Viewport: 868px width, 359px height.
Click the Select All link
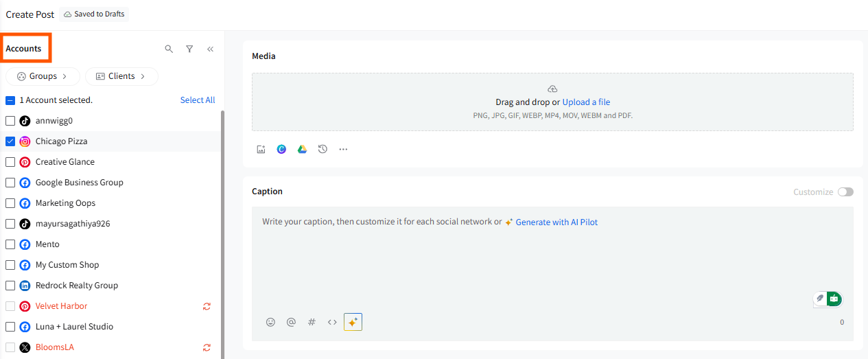(x=198, y=100)
